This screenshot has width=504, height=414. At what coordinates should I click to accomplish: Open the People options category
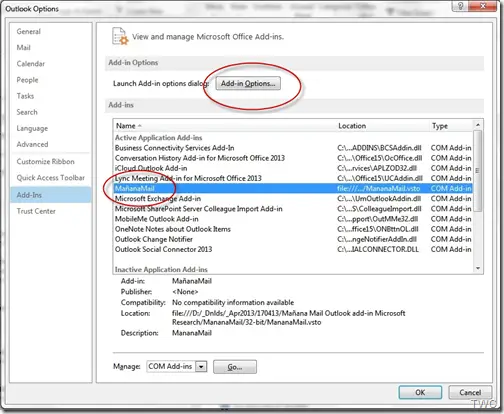point(27,80)
